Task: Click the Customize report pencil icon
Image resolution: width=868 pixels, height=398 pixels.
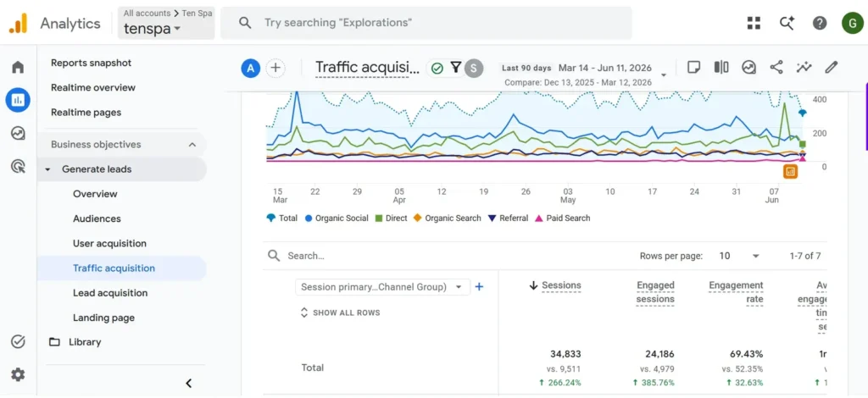Action: pos(831,68)
